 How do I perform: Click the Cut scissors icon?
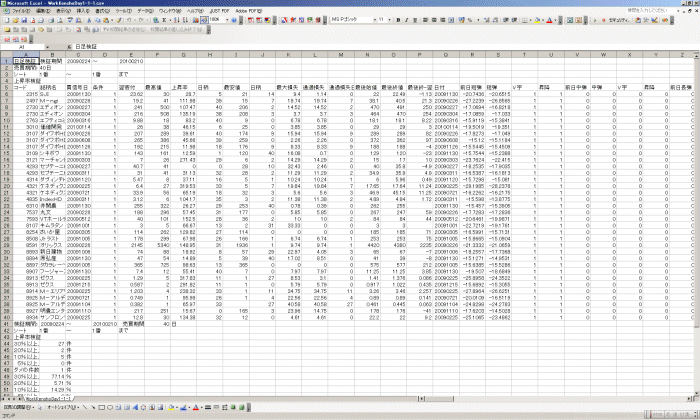coord(89,20)
